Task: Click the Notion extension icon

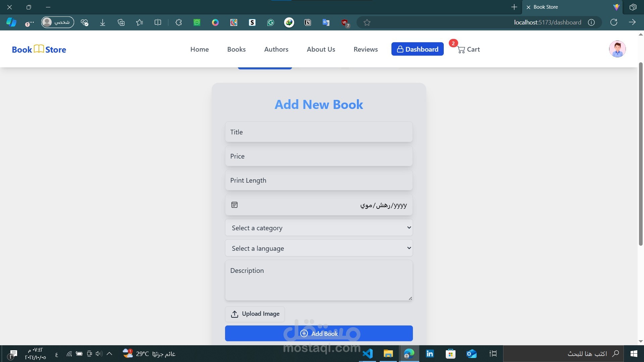Action: (x=308, y=22)
